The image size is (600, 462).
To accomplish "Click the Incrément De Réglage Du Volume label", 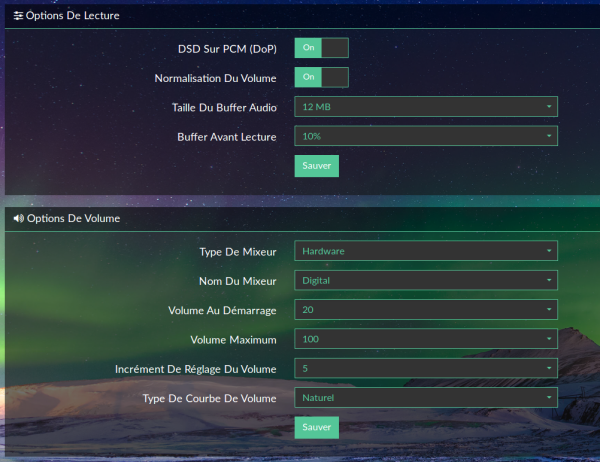I will (196, 369).
